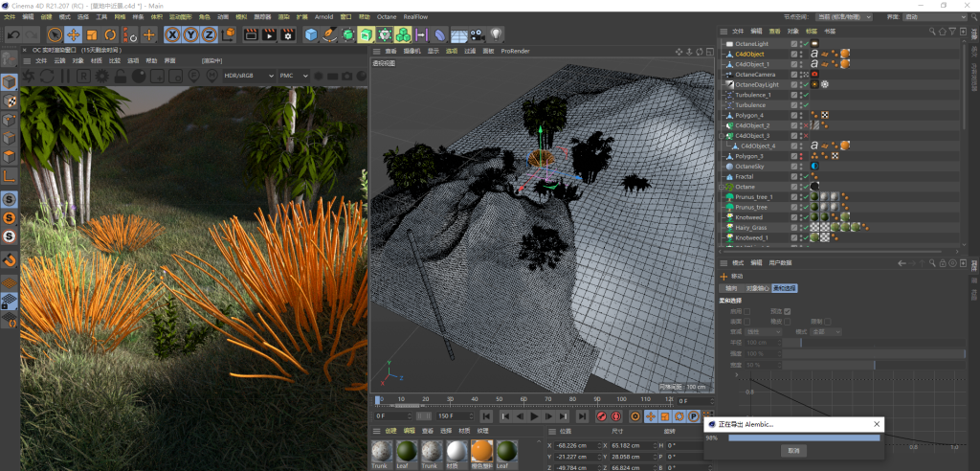Activate the Rotate tool in top toolbar
Image resolution: width=980 pixels, height=471 pixels.
110,35
